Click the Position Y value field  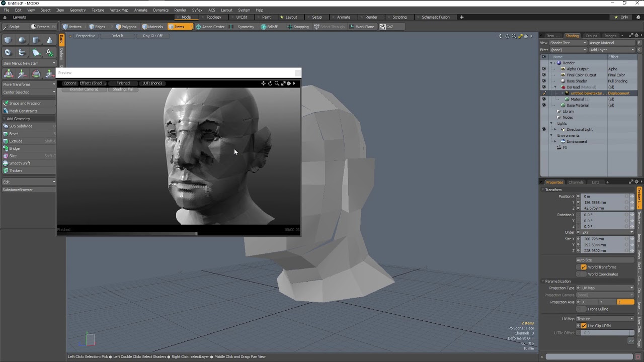[x=603, y=202]
